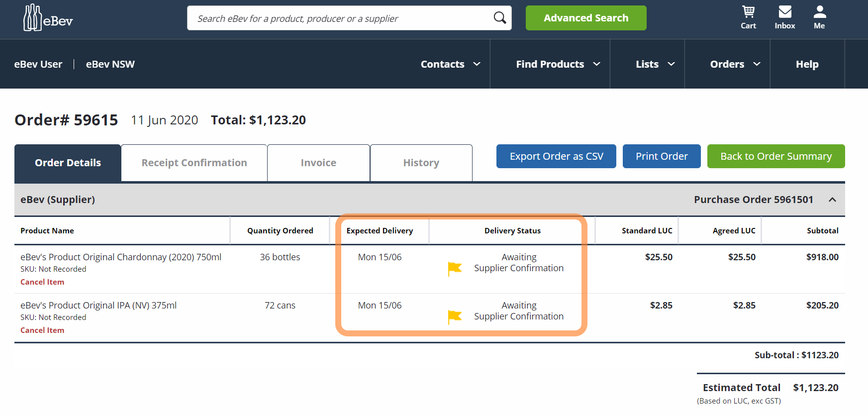Click Export Order as CSV button
868x416 pixels.
tap(556, 156)
